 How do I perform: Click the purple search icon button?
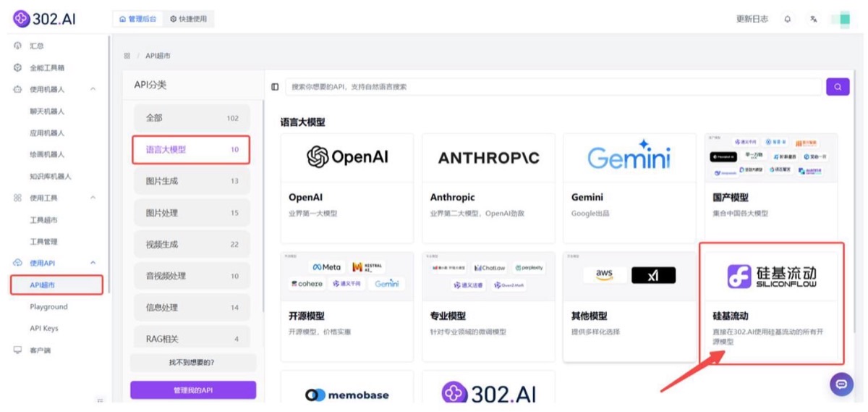click(x=838, y=87)
